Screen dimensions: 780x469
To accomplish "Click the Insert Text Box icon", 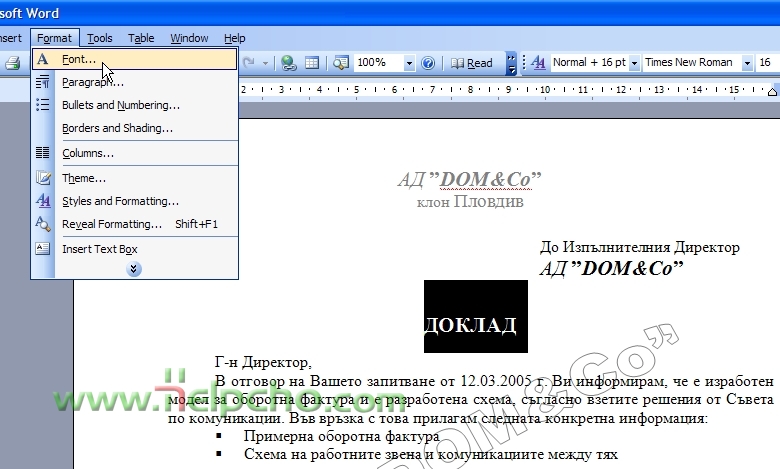I will point(43,248).
